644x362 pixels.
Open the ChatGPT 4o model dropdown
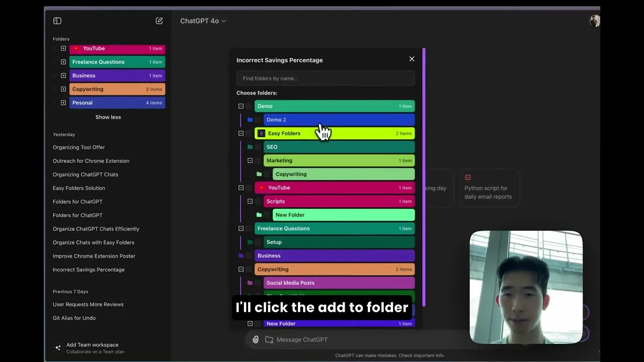203,21
